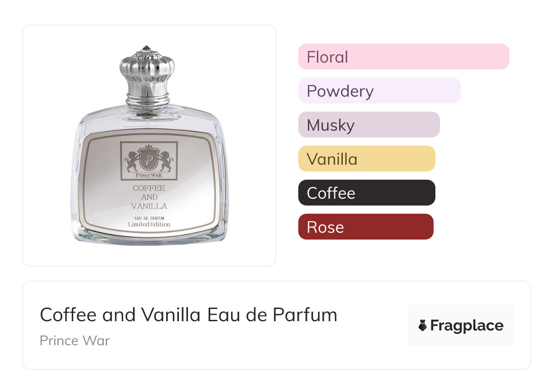Open the Prince War brand link
Viewport: 553px width, 392px height.
[x=75, y=341]
